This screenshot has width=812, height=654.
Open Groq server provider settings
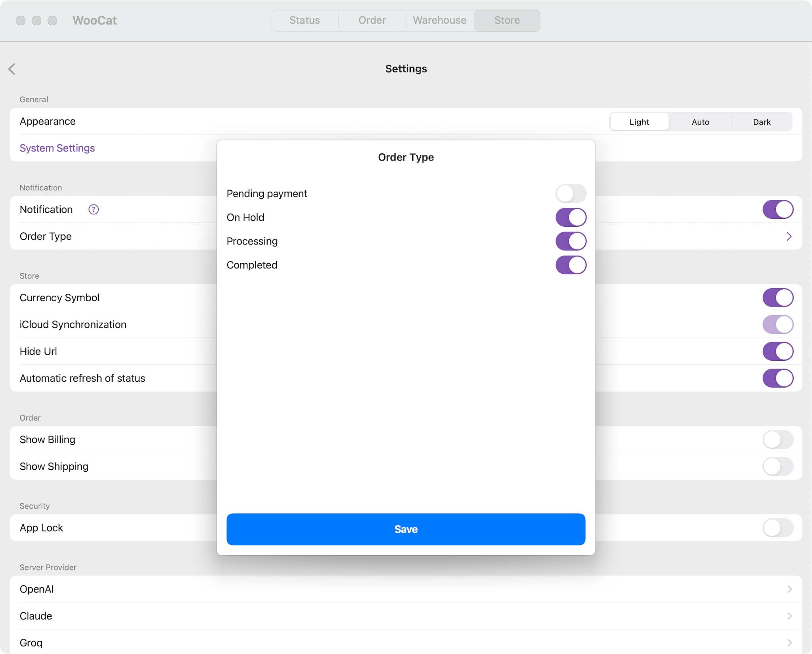pyautogui.click(x=789, y=642)
